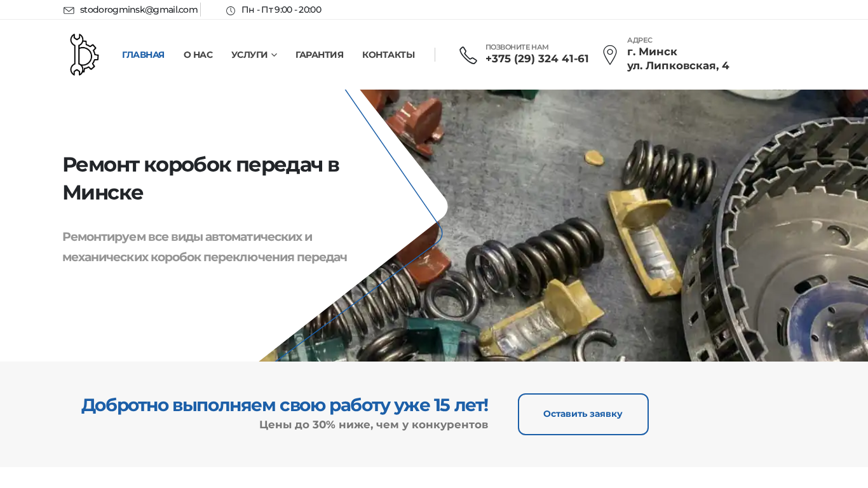The height and width of the screenshot is (488, 868).
Task: Expand the Услуги dropdown chevron
Action: point(275,55)
